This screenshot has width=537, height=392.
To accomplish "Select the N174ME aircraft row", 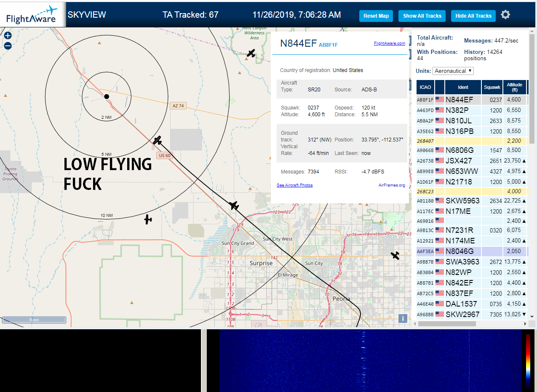I will 471,241.
